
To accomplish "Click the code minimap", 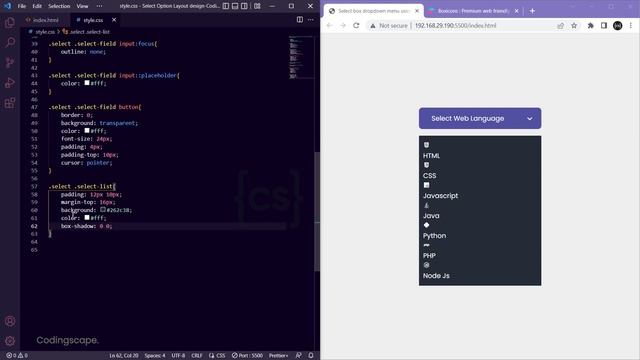I will 301,57.
